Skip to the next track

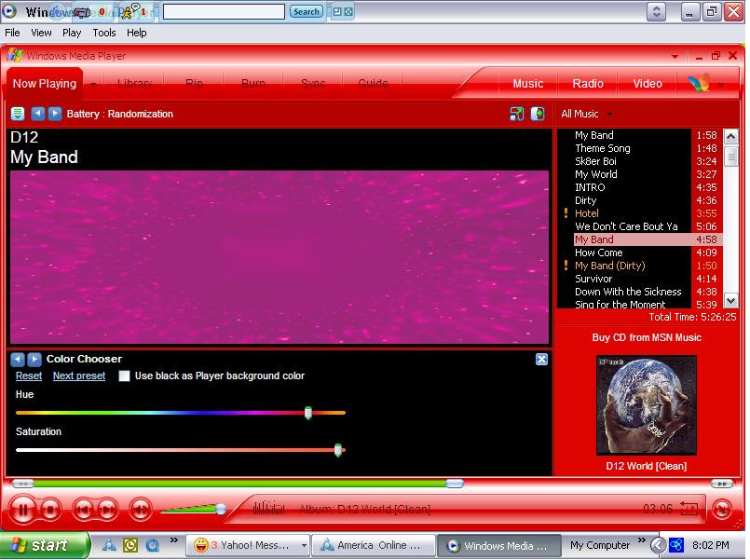[x=108, y=510]
